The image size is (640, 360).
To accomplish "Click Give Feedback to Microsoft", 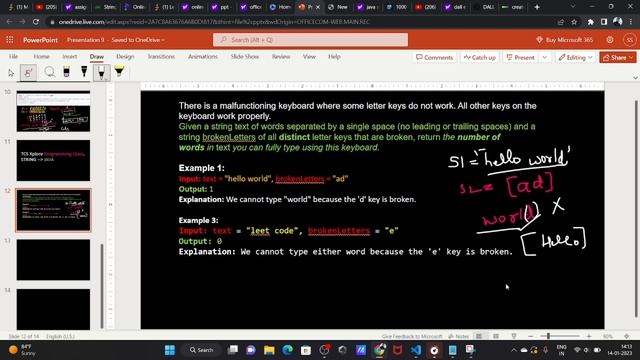I will tap(411, 336).
